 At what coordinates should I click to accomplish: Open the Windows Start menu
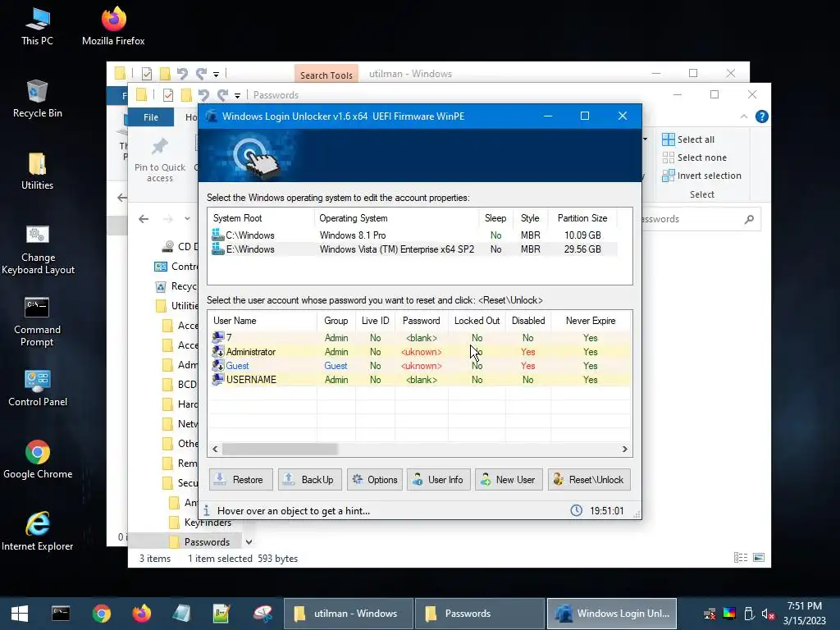[x=20, y=614]
